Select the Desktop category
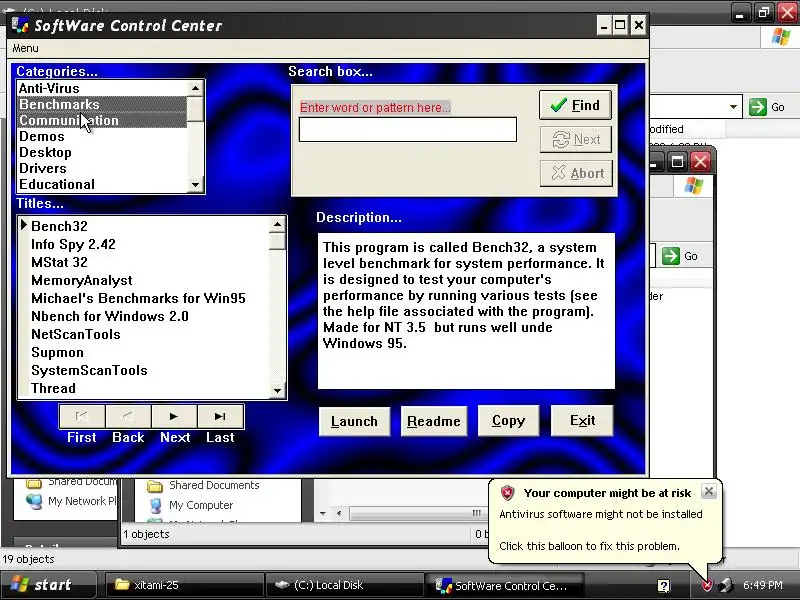Screen dimensions: 800x600 tap(102, 152)
